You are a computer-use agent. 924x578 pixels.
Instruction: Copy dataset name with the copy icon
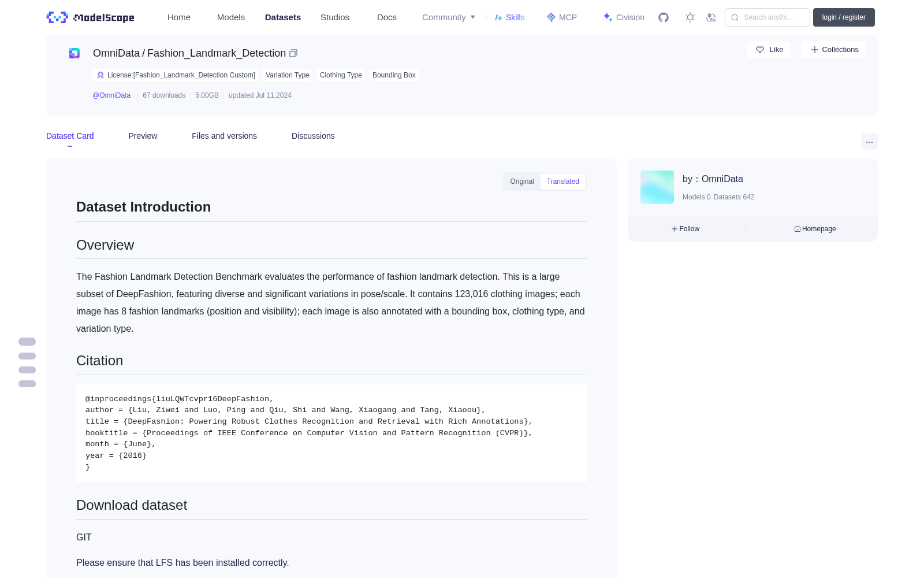(x=293, y=53)
